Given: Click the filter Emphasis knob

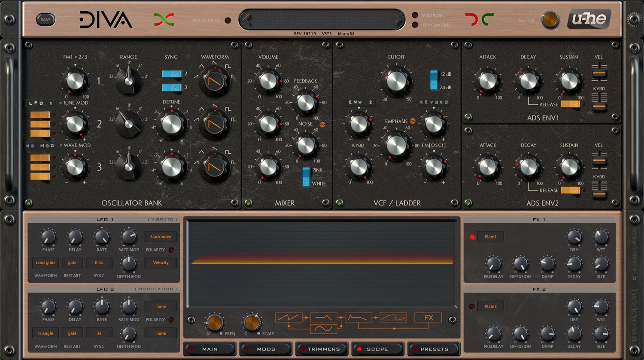Looking at the screenshot, I should (x=396, y=146).
